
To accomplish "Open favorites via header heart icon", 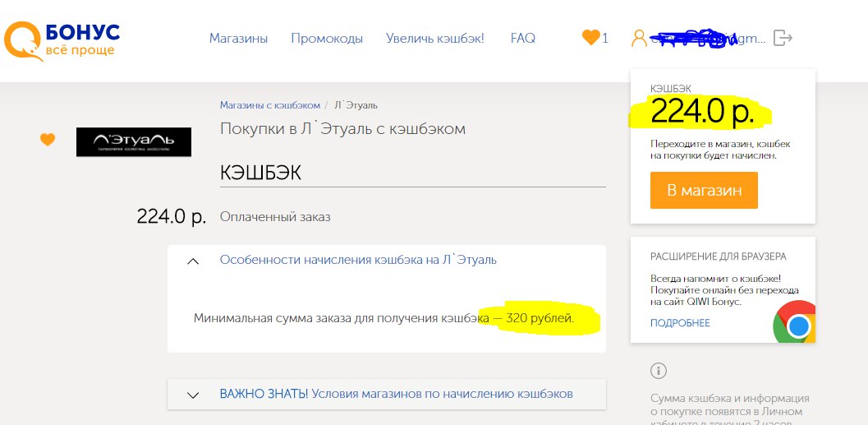I will click(x=591, y=38).
